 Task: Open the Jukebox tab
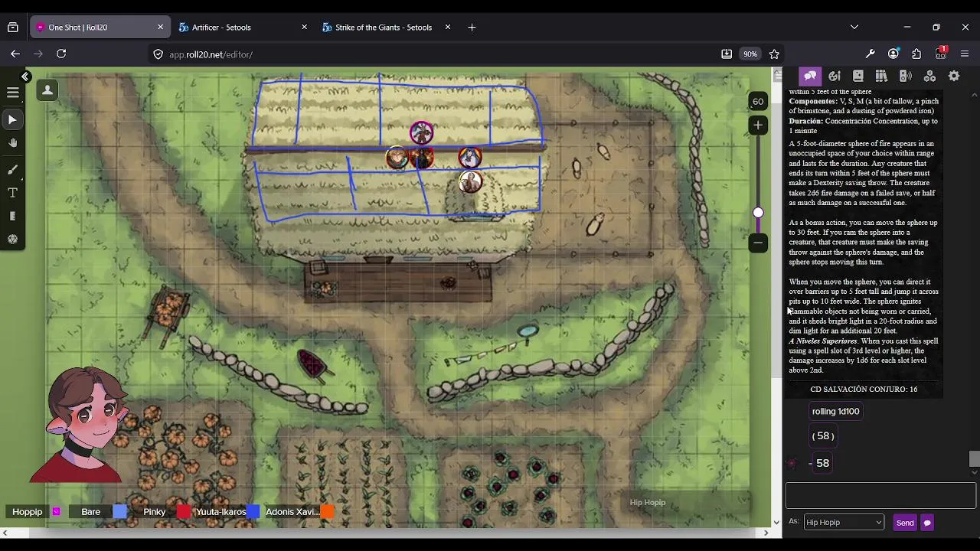pyautogui.click(x=905, y=76)
